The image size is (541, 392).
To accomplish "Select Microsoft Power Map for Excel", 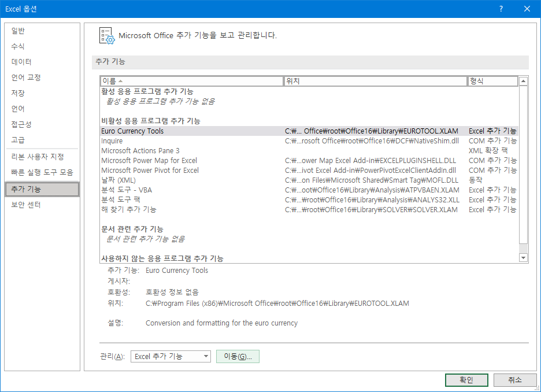I will tap(309, 161).
